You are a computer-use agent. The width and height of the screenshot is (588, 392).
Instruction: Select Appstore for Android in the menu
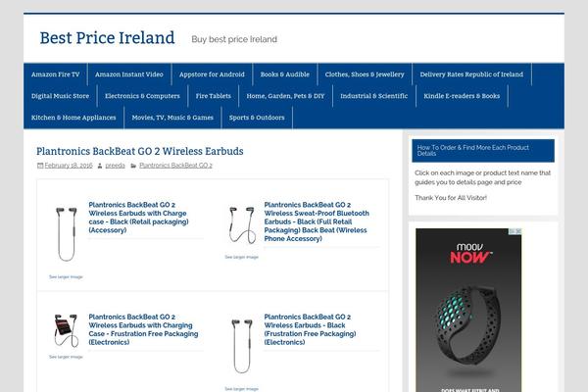[212, 74]
